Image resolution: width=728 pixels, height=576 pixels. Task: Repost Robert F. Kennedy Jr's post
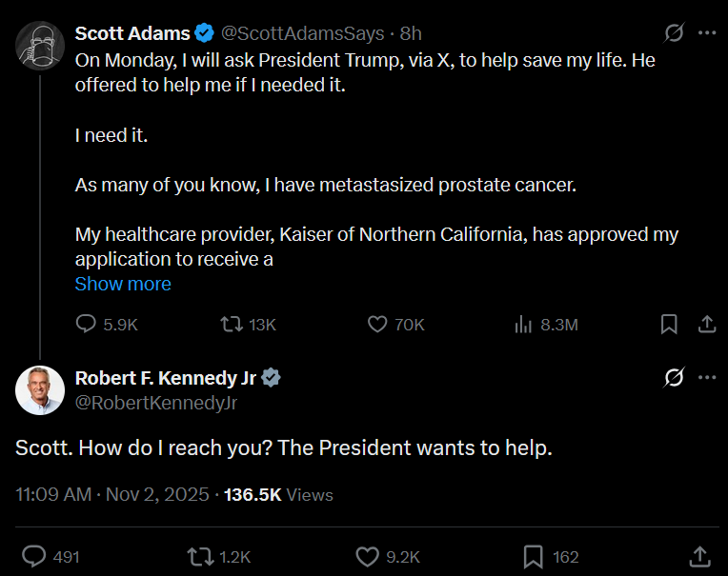pos(201,556)
